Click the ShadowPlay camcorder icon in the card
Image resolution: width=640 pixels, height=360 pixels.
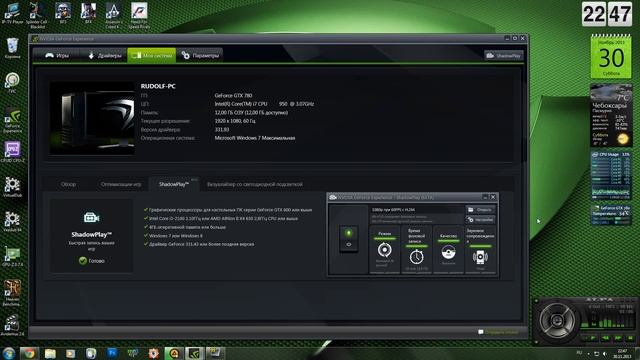91,218
